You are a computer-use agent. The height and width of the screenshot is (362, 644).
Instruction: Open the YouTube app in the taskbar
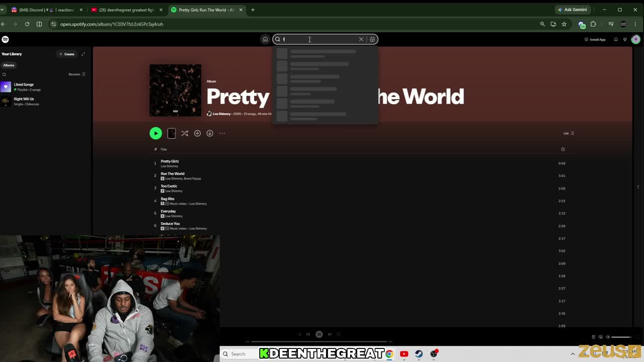(x=404, y=354)
